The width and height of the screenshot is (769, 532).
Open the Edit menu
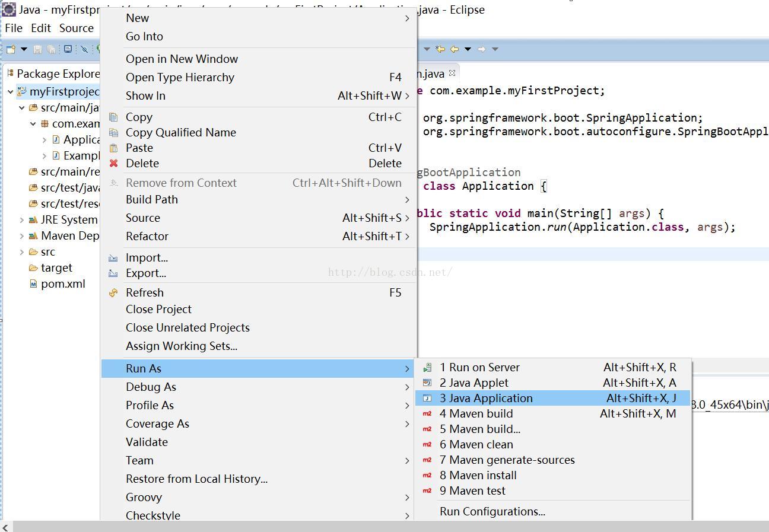(41, 28)
